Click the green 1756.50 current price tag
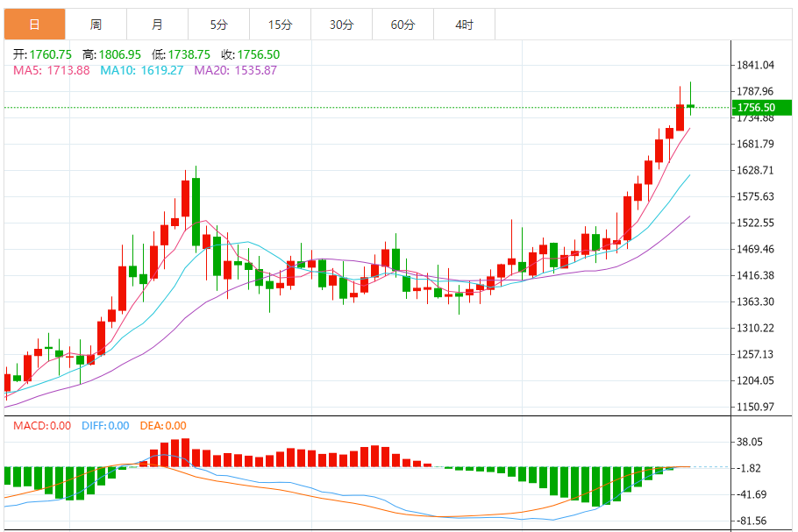 point(755,108)
